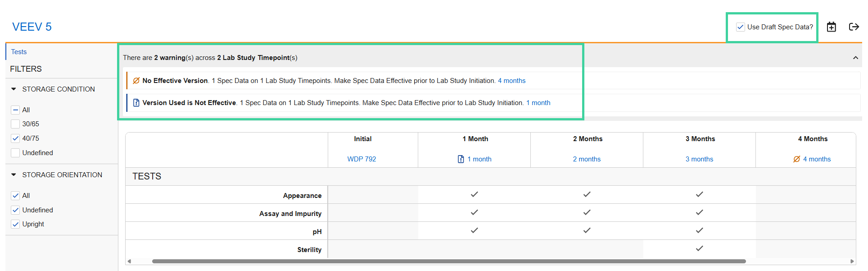Click the orange no-version icon under 4 Months
Screen dimensions: 868x271
796,159
